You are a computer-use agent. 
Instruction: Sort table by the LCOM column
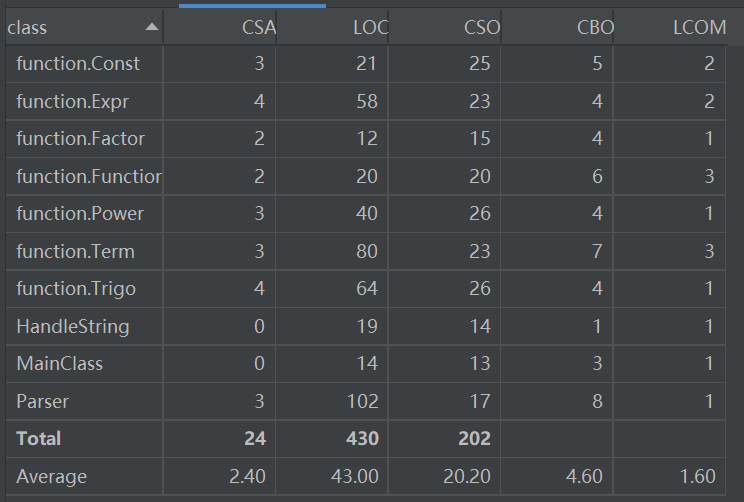pos(670,28)
